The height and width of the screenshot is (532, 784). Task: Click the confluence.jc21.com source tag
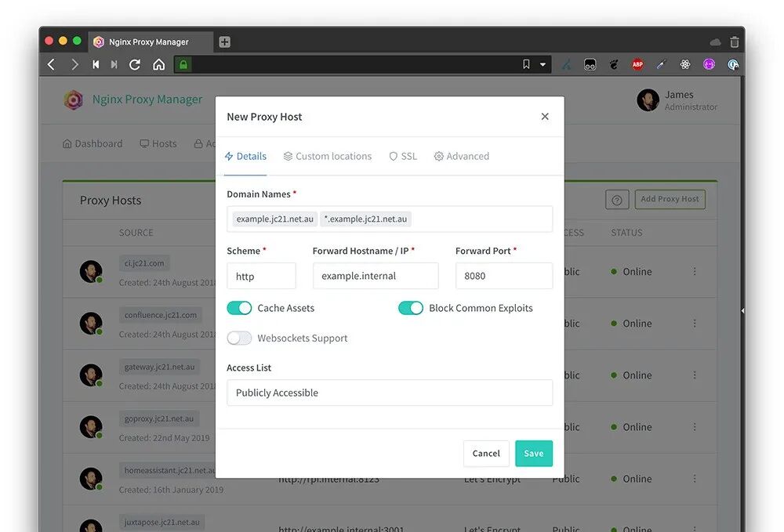pos(161,315)
